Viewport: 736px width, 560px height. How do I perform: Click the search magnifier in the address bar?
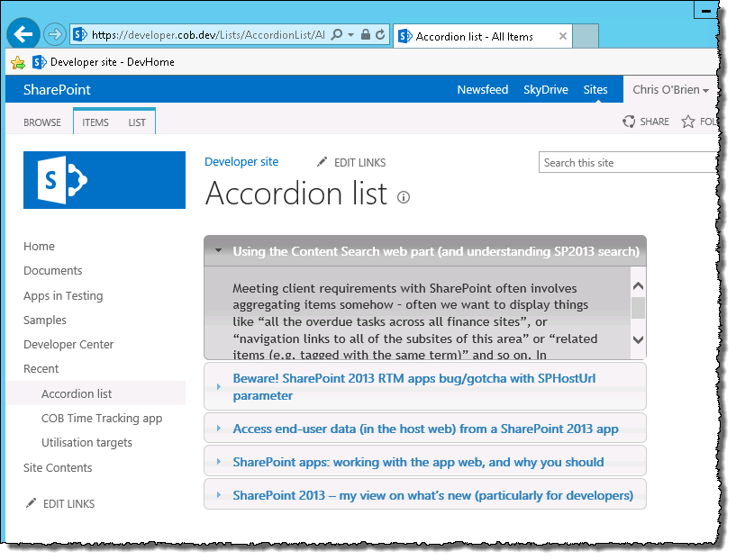pyautogui.click(x=337, y=35)
